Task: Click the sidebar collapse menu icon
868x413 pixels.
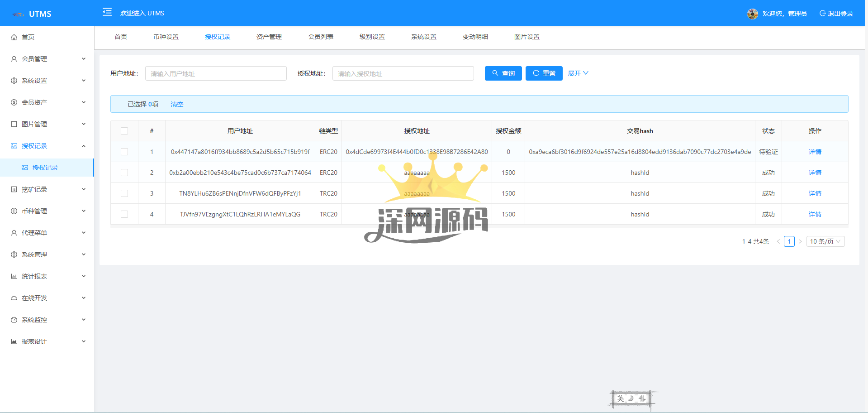Action: coord(107,12)
